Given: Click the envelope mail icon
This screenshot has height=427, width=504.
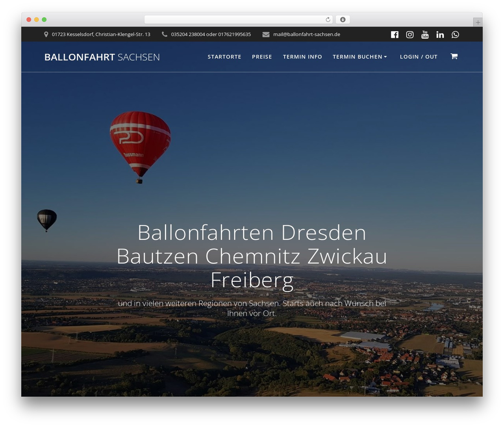Looking at the screenshot, I should (266, 34).
